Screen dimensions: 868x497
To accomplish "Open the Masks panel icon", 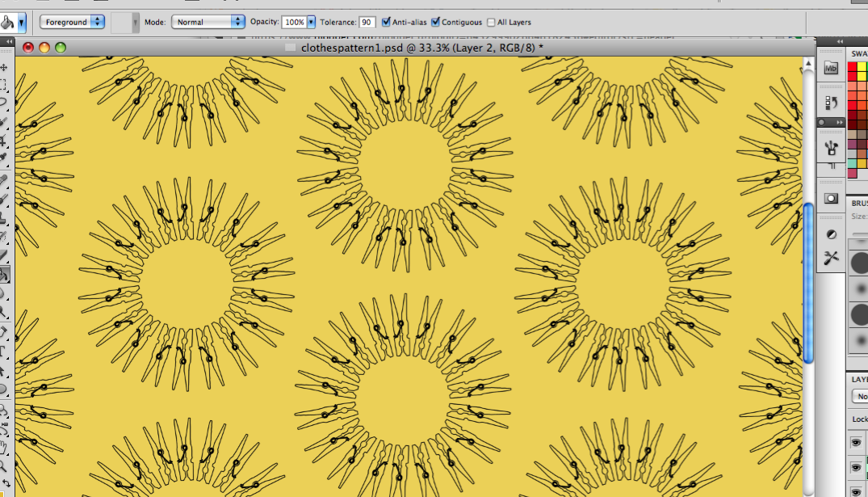I will pos(831,198).
